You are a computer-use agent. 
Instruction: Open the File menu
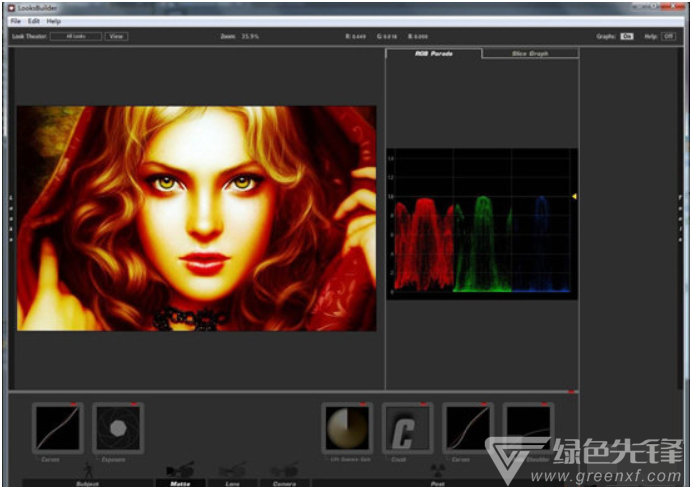click(x=15, y=21)
